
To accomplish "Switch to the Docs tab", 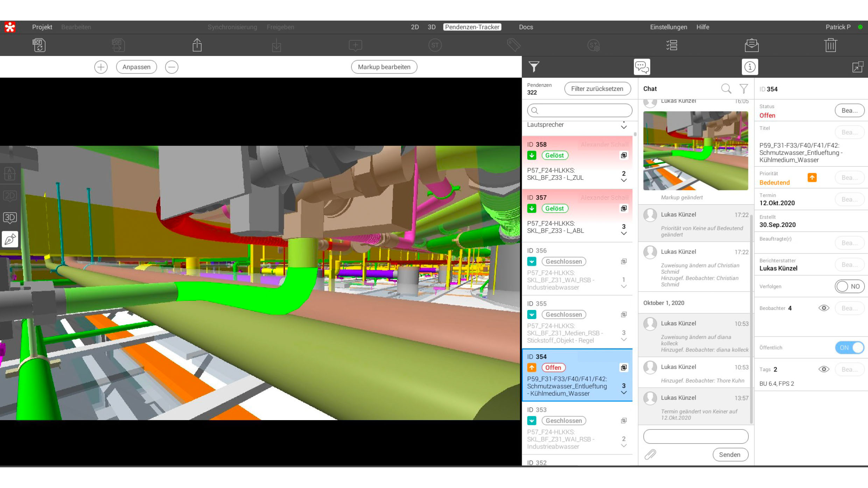I will (x=526, y=27).
